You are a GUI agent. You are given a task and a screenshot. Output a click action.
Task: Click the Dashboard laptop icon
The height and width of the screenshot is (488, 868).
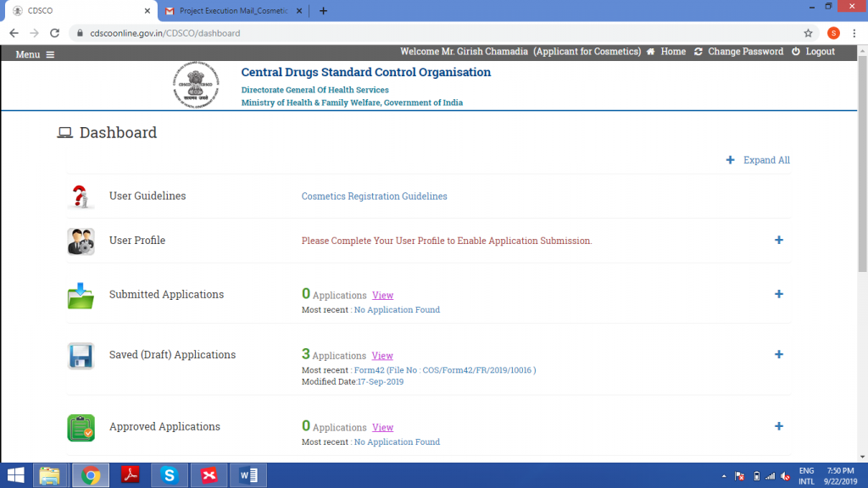pos(64,133)
